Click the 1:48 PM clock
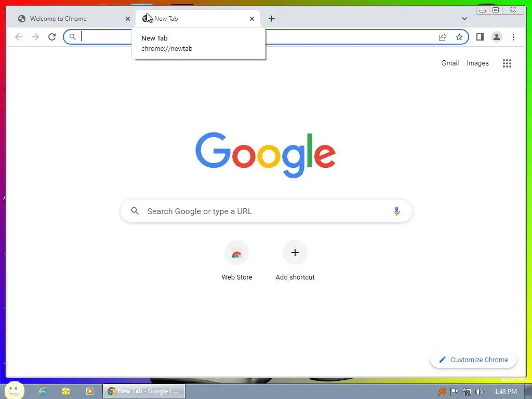 (x=506, y=392)
